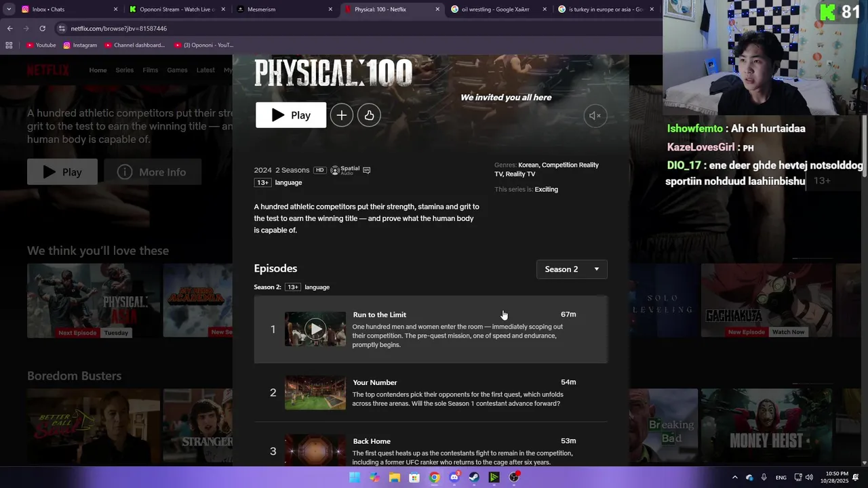The image size is (868, 488).
Task: Open the Youtube bookmark
Action: (x=41, y=45)
